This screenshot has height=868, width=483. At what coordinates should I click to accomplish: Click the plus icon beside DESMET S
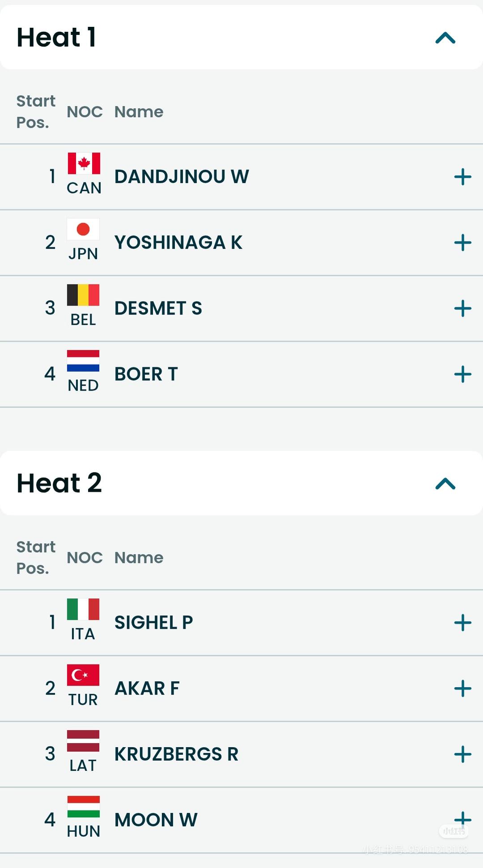pos(463,308)
